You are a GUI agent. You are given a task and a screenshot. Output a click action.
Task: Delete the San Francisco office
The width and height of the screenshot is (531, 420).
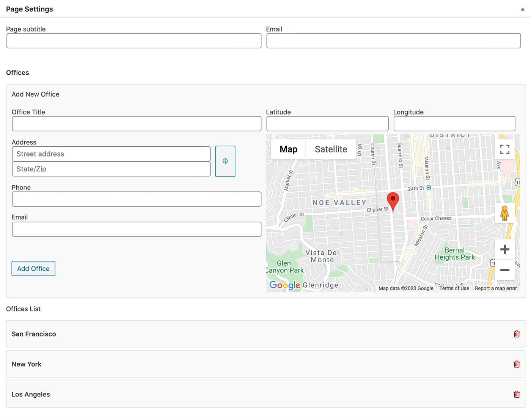click(x=516, y=334)
